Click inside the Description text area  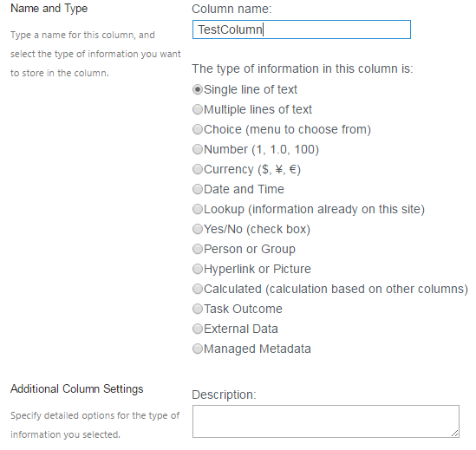(326, 421)
